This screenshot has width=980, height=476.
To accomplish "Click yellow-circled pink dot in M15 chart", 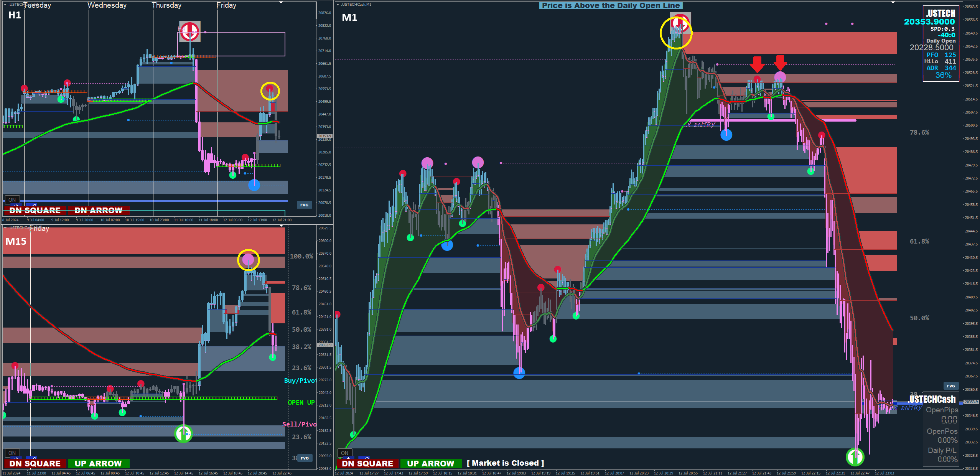I will pyautogui.click(x=248, y=260).
